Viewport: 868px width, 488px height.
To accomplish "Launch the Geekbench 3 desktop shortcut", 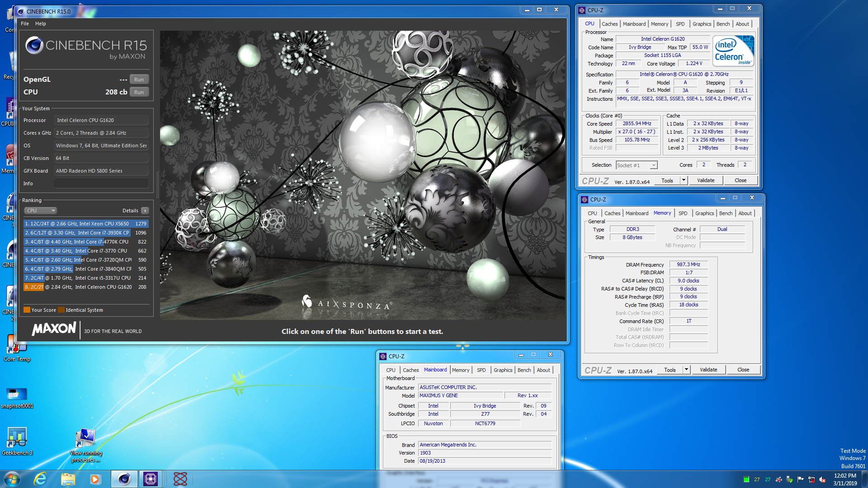I will [x=17, y=441].
